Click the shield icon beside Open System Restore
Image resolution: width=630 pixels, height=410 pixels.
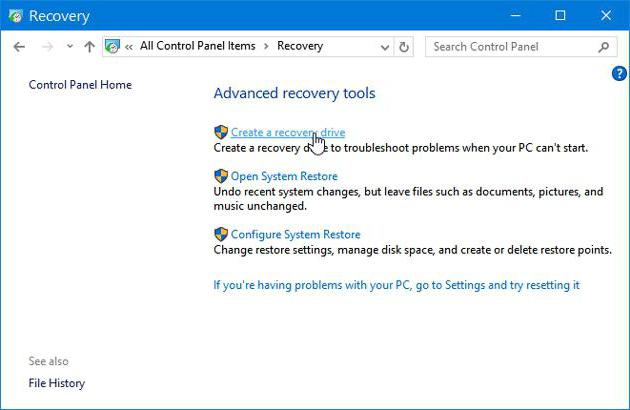pos(221,176)
